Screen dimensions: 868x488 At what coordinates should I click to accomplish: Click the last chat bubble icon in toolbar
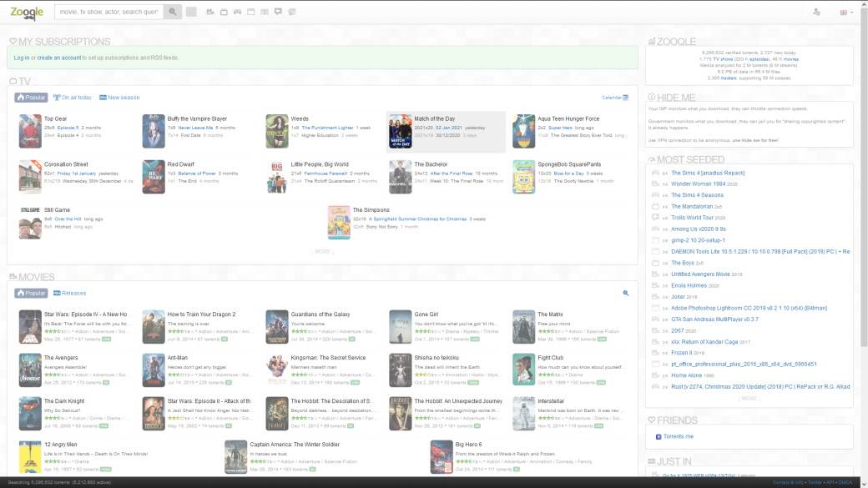point(290,12)
